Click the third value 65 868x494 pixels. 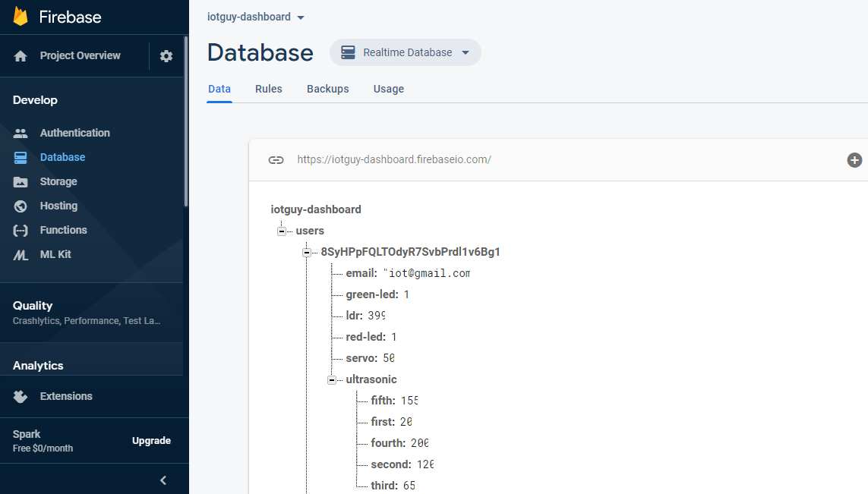[409, 486]
